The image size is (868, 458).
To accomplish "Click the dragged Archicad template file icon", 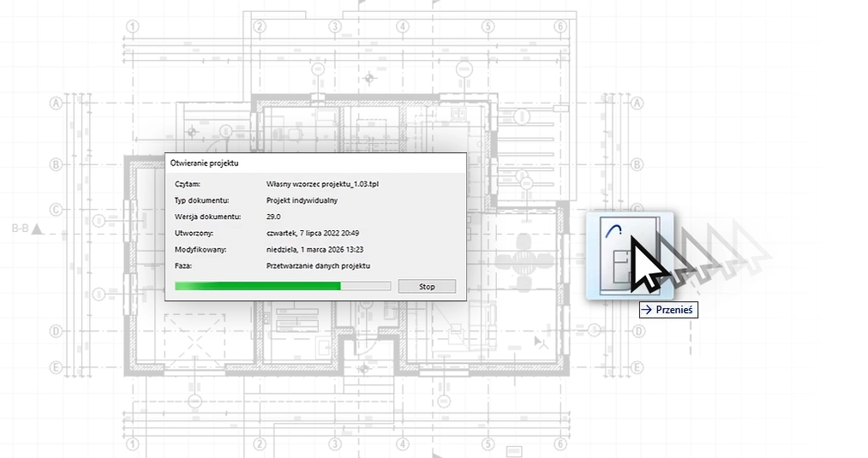I will 628,255.
